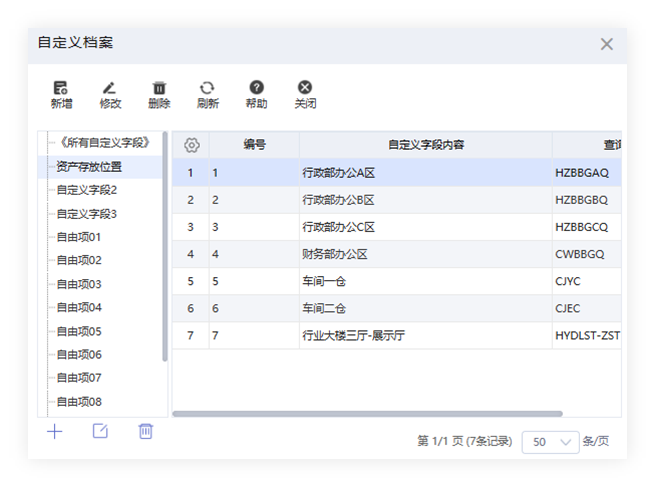655x487 pixels.
Task: Select 资产存放位置 in the tree
Action: pos(89,166)
